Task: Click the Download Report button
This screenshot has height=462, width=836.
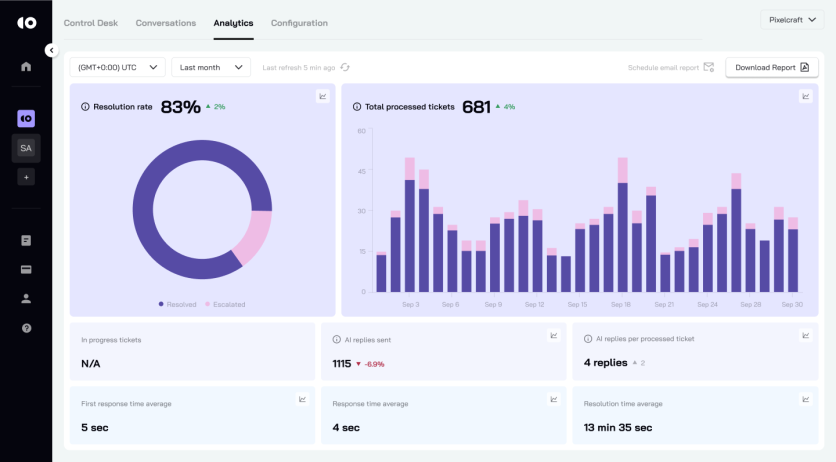Action: [772, 67]
